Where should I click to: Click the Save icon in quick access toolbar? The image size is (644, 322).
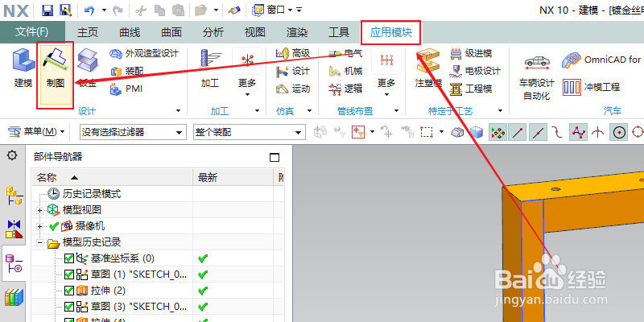48,10
